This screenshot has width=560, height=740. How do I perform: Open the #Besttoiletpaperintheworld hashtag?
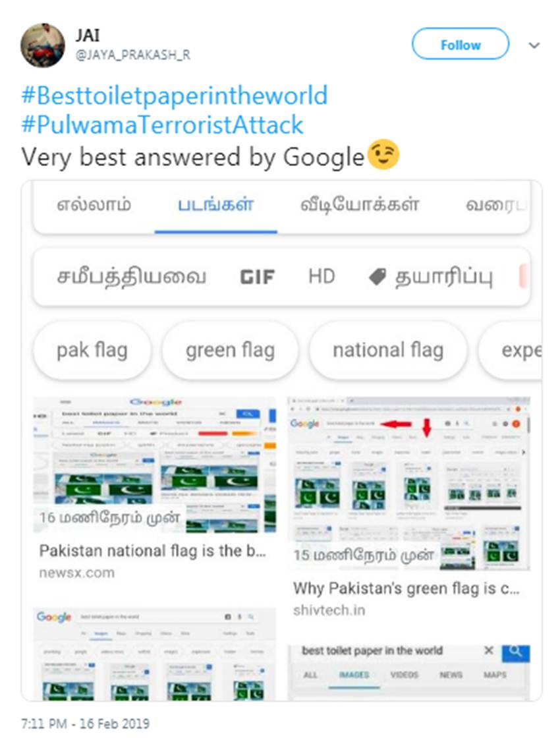click(175, 96)
